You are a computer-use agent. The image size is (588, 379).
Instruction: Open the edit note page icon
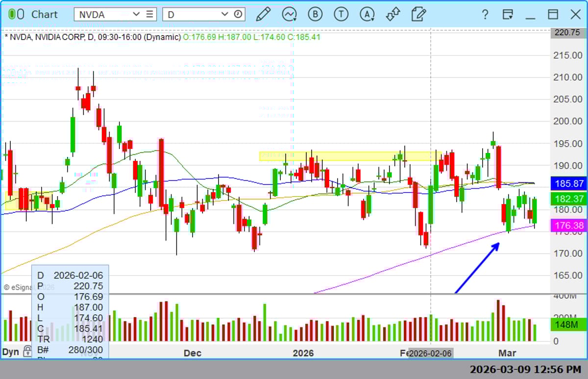point(418,14)
